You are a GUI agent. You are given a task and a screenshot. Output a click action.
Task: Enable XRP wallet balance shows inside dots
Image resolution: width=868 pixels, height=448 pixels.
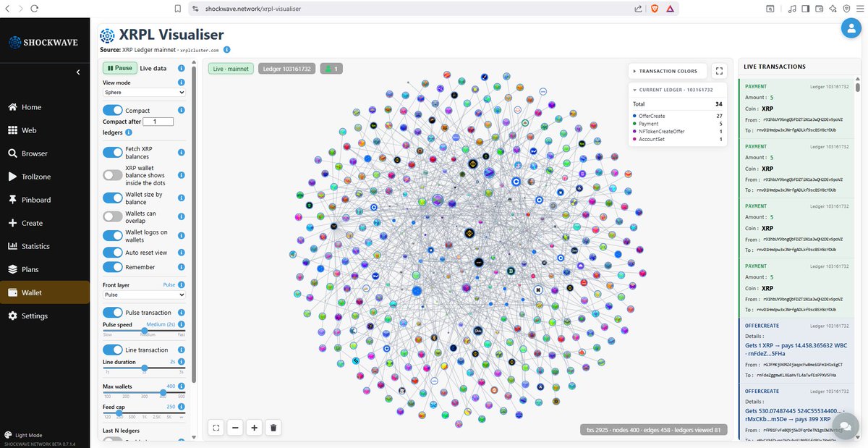(x=113, y=175)
